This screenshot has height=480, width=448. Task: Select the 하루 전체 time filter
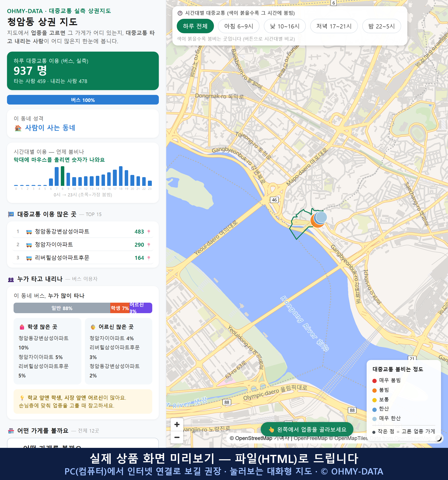[195, 26]
